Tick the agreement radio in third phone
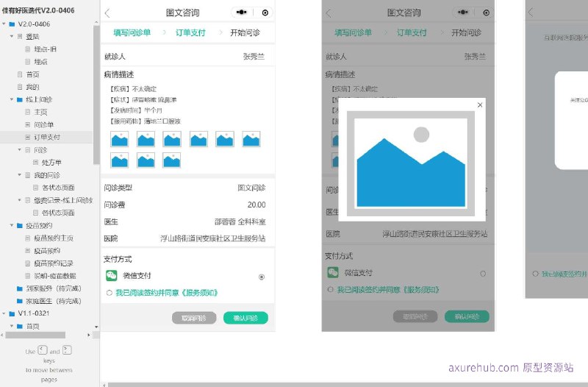The height and width of the screenshot is (387, 588). [x=536, y=274]
